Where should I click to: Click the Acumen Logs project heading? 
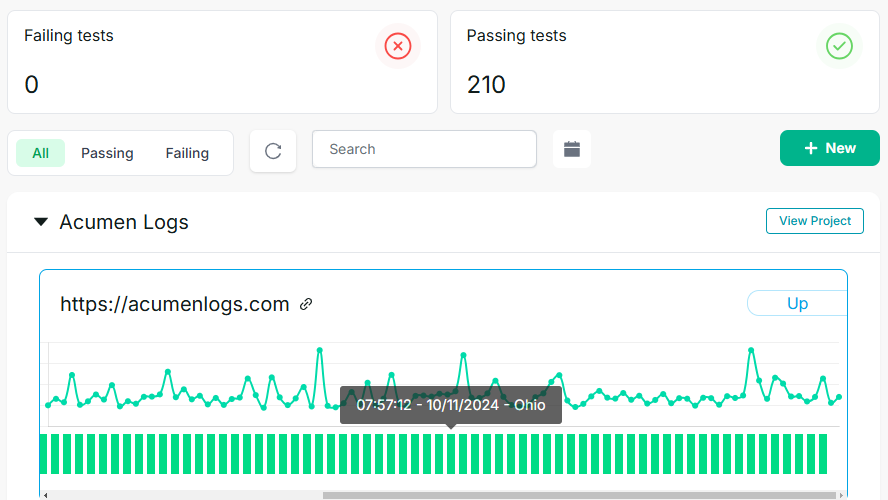(123, 222)
